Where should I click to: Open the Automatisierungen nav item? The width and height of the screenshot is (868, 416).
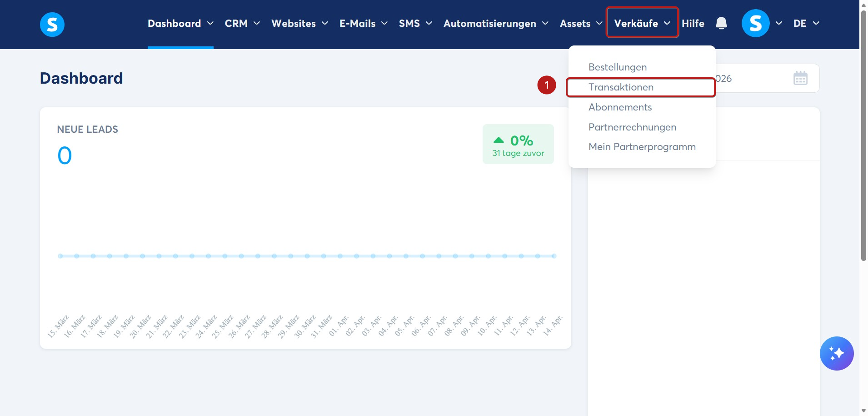tap(490, 23)
